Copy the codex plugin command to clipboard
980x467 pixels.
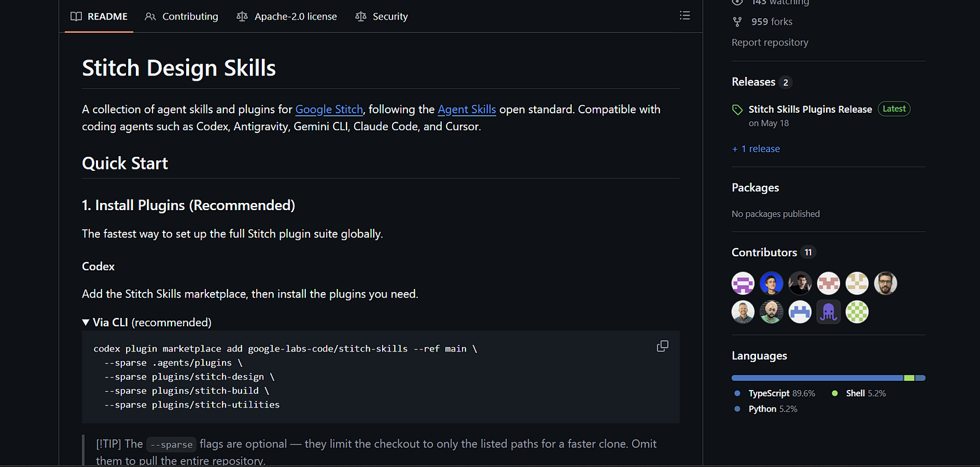tap(662, 346)
